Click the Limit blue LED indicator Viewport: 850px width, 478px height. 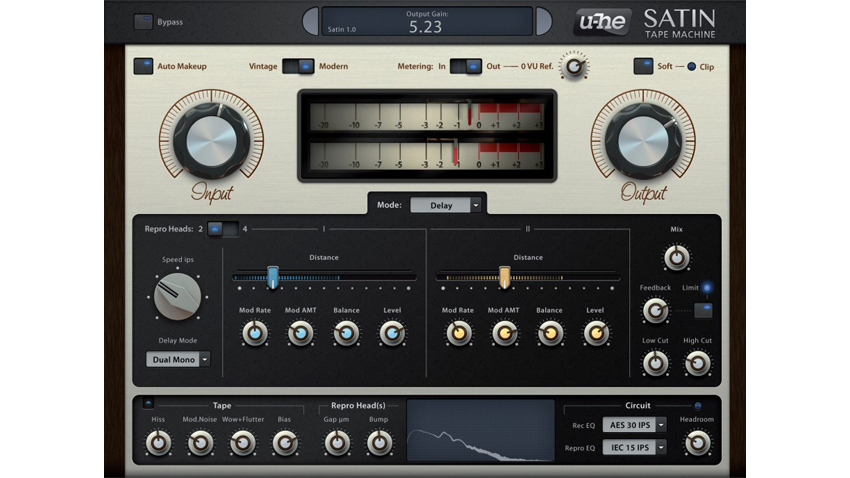tap(707, 287)
